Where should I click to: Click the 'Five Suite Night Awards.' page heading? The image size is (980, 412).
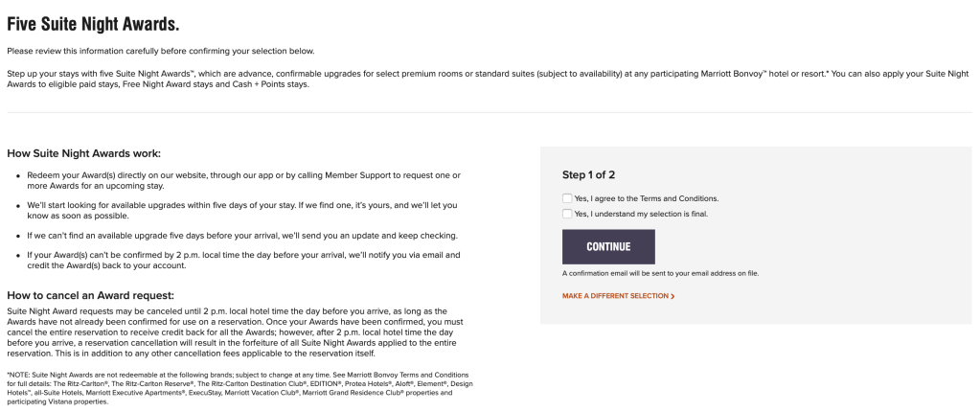coord(93,21)
